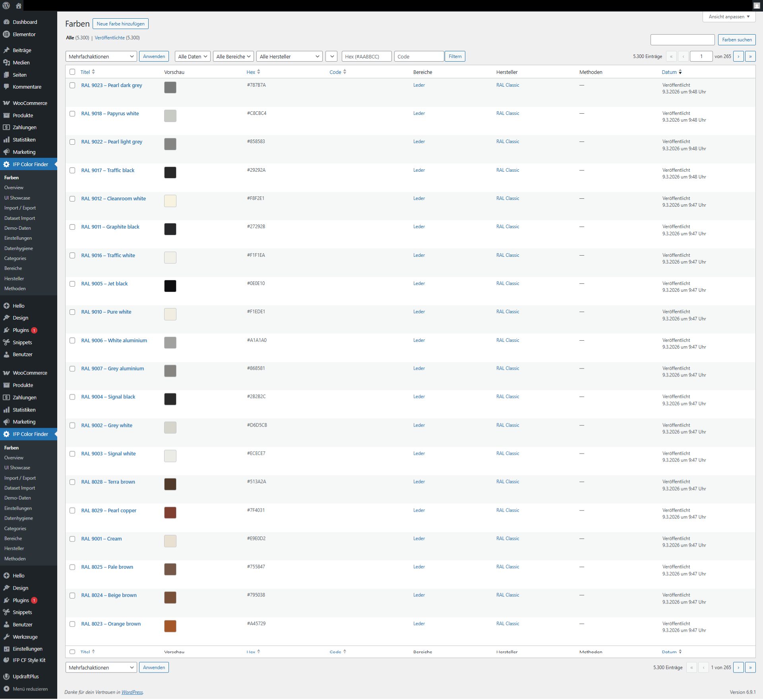Click Neue Farbe hinzufügen button

120,24
